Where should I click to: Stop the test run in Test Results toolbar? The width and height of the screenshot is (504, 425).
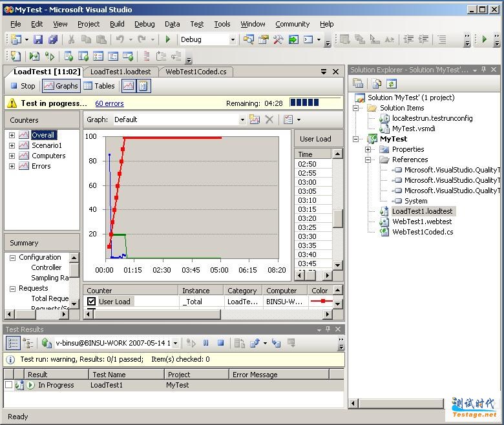(x=220, y=344)
